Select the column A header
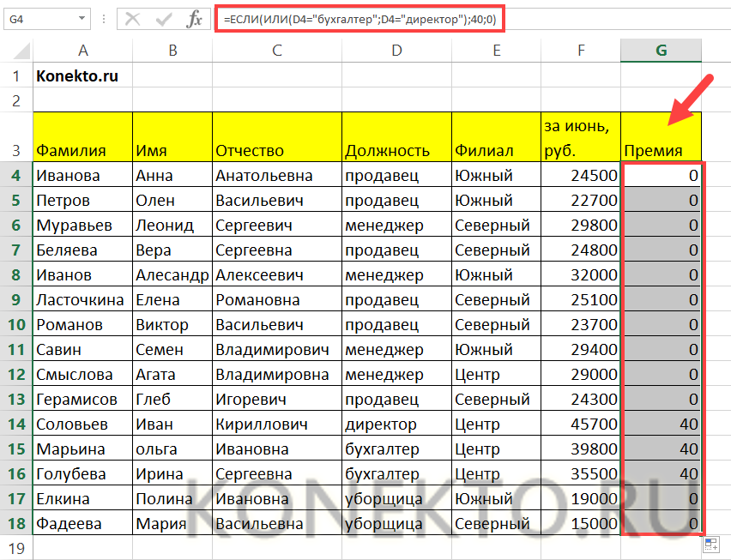The width and height of the screenshot is (731, 560). pos(82,51)
